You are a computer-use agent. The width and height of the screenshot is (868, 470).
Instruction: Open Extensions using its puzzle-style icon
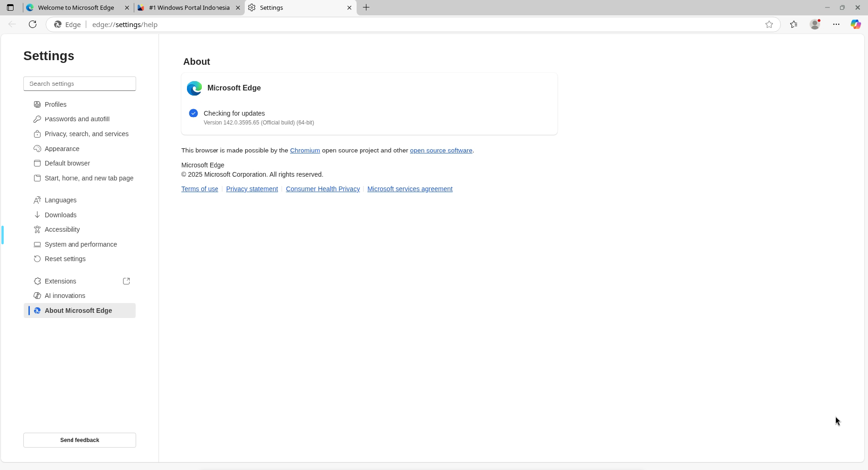pos(37,281)
